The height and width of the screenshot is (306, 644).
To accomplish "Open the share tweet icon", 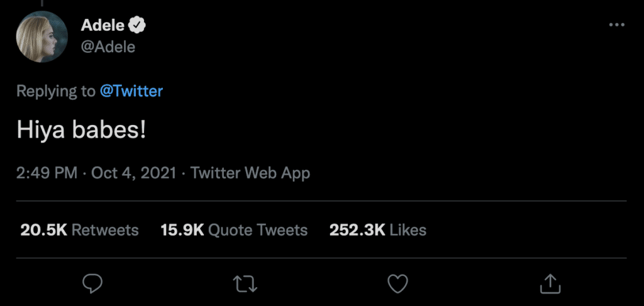I will tap(550, 284).
